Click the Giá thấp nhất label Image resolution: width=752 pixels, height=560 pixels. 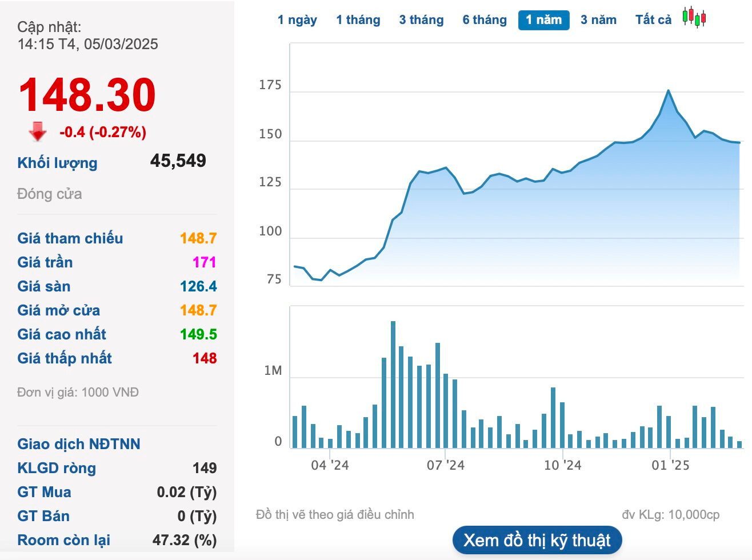[65, 358]
